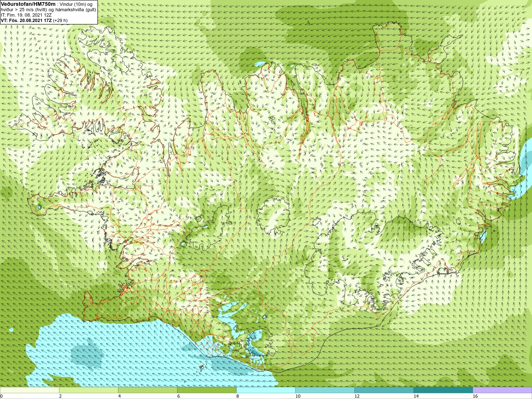Image resolution: width=532 pixels, height=399 pixels.
Task: Click the light cyan 8–10 m/s legend swatch
Action: click(266, 390)
